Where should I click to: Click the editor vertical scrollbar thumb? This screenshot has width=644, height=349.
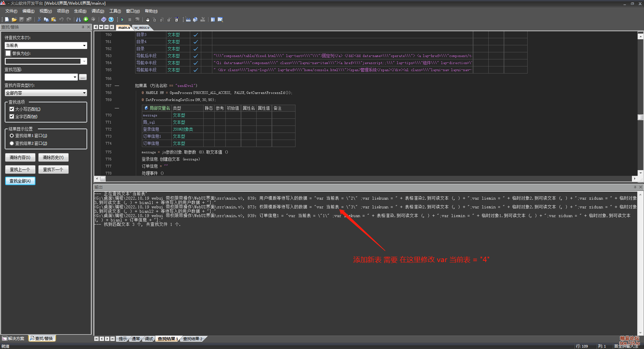pyautogui.click(x=640, y=117)
